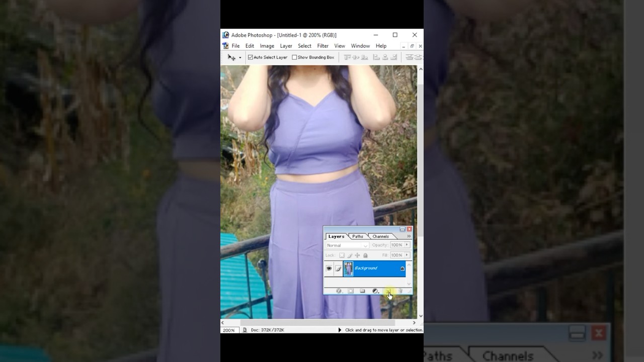Click the Fill 100% value field
This screenshot has height=362, width=644.
pos(397,255)
